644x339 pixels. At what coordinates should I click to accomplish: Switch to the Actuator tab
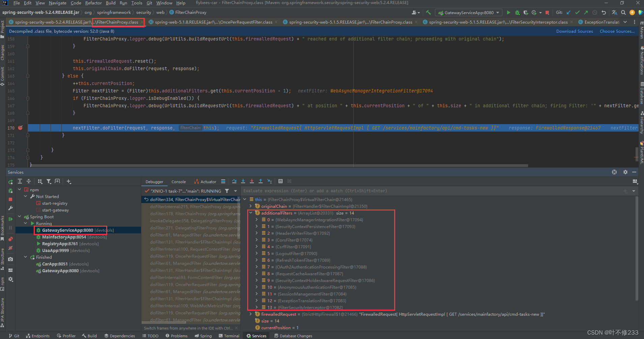pos(205,181)
